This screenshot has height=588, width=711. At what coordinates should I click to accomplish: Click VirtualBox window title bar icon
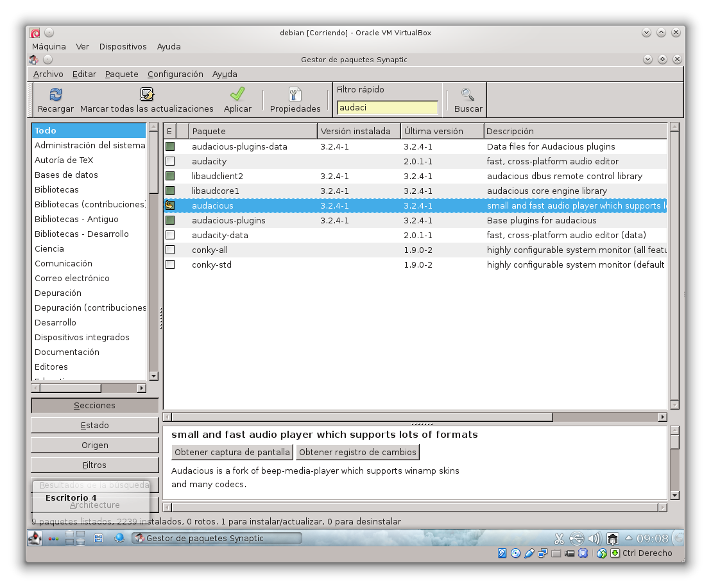click(35, 33)
